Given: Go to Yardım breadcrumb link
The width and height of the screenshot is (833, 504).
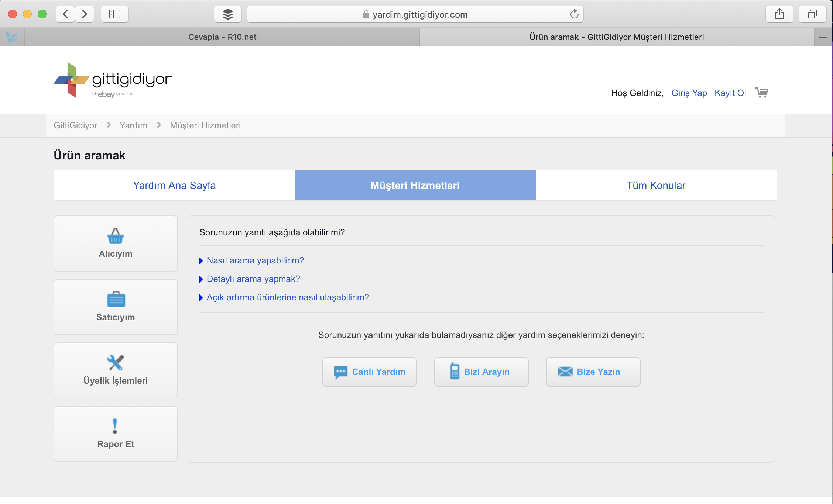Looking at the screenshot, I should tap(133, 125).
